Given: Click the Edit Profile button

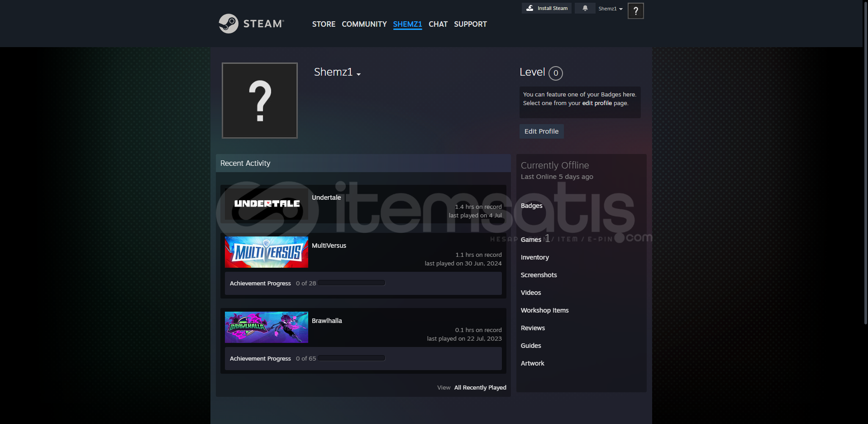Looking at the screenshot, I should pyautogui.click(x=541, y=131).
